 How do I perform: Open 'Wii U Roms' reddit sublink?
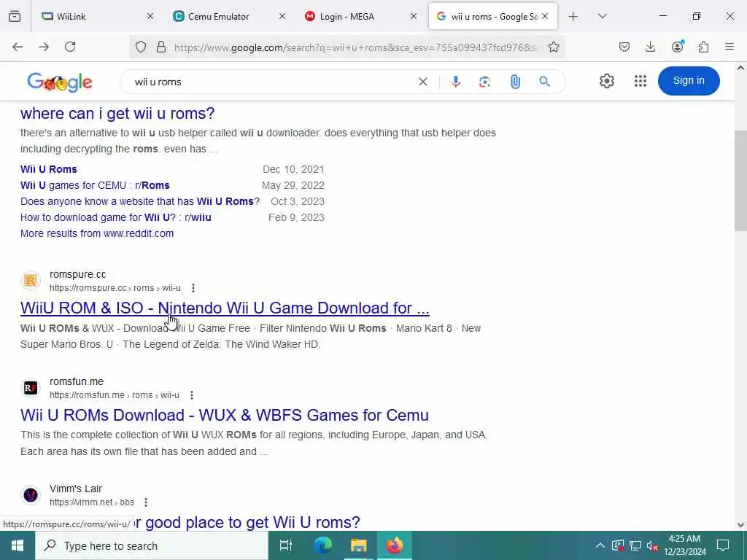[49, 169]
